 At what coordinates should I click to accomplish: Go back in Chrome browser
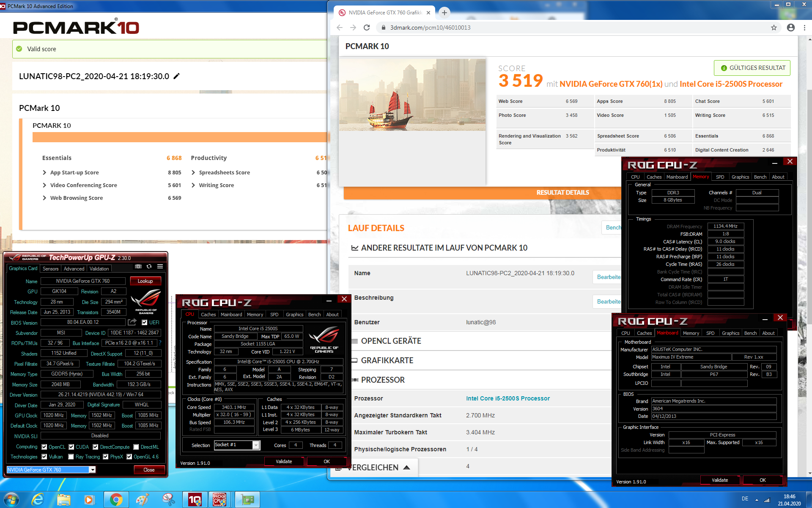coord(340,28)
